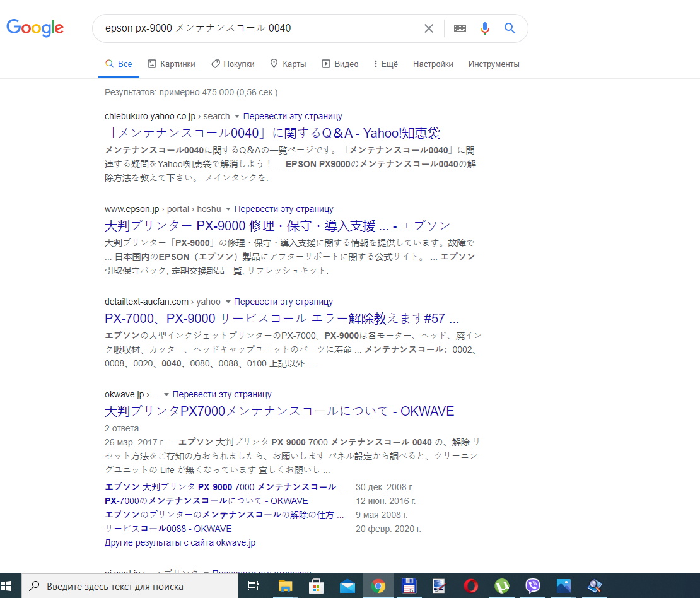
Task: Open the Mail app from the taskbar
Action: (x=347, y=586)
